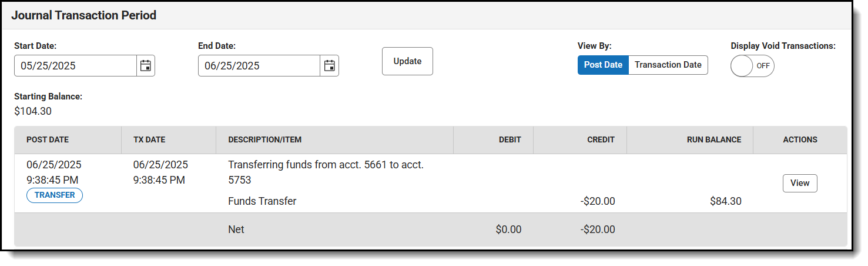Click the Credit column header
Viewport: 868px width, 266px height.
click(x=601, y=140)
